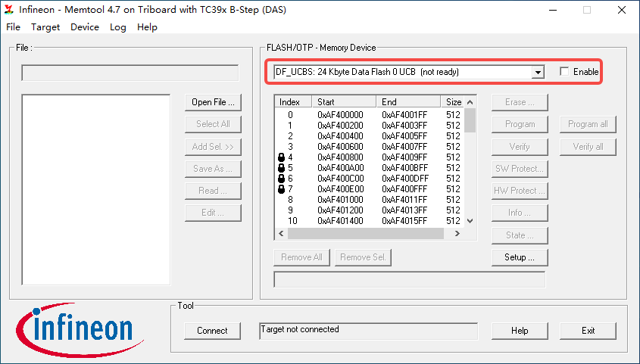This screenshot has width=640, height=364.
Task: Click the horizontal scrollbar thumb in sector list
Action: click(365, 234)
